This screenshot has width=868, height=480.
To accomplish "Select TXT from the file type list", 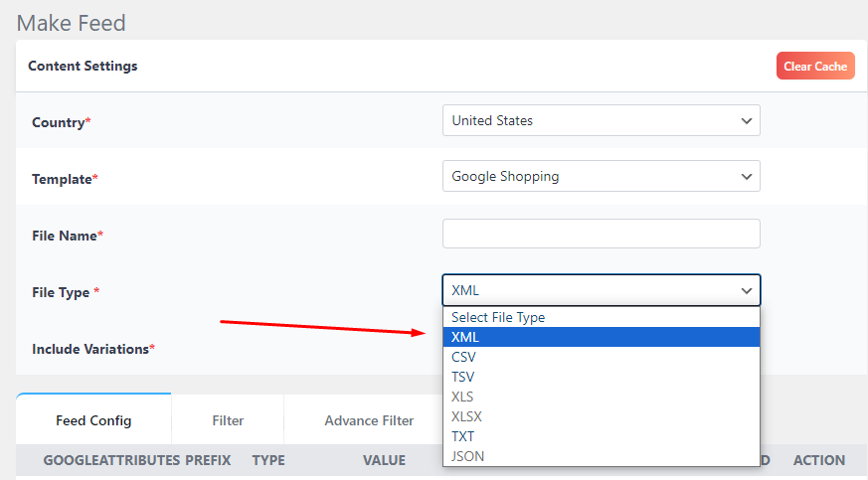I will [x=601, y=436].
